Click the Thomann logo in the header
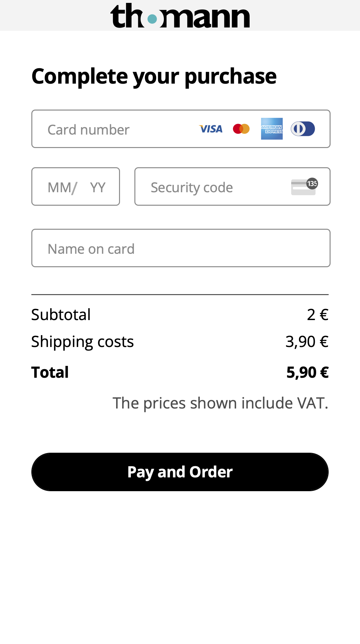 coord(180,16)
